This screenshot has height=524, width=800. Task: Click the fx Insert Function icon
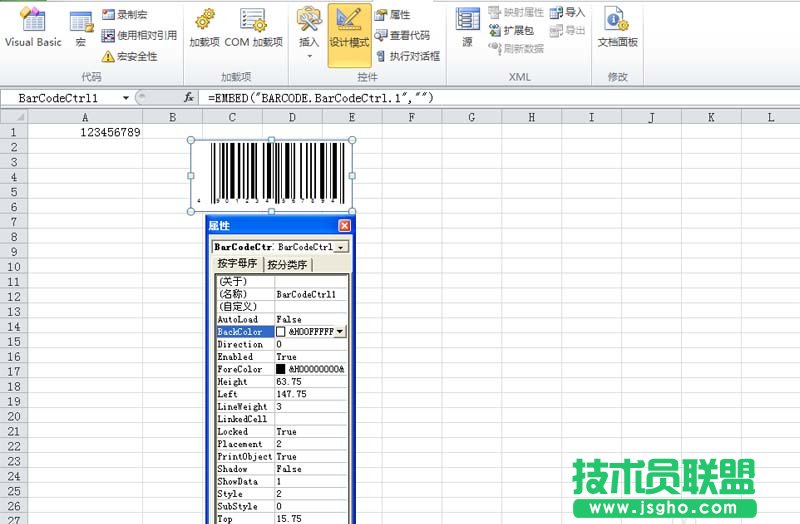(x=188, y=97)
